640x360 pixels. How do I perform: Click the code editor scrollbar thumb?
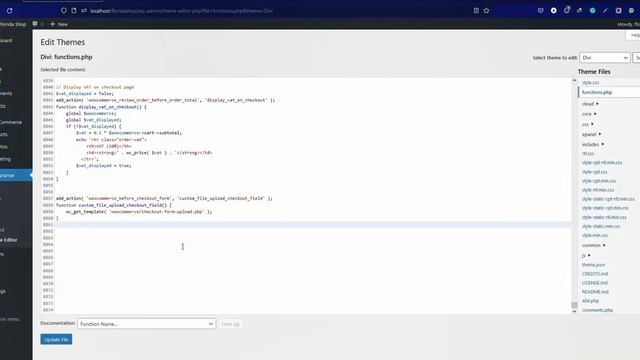tap(574, 304)
